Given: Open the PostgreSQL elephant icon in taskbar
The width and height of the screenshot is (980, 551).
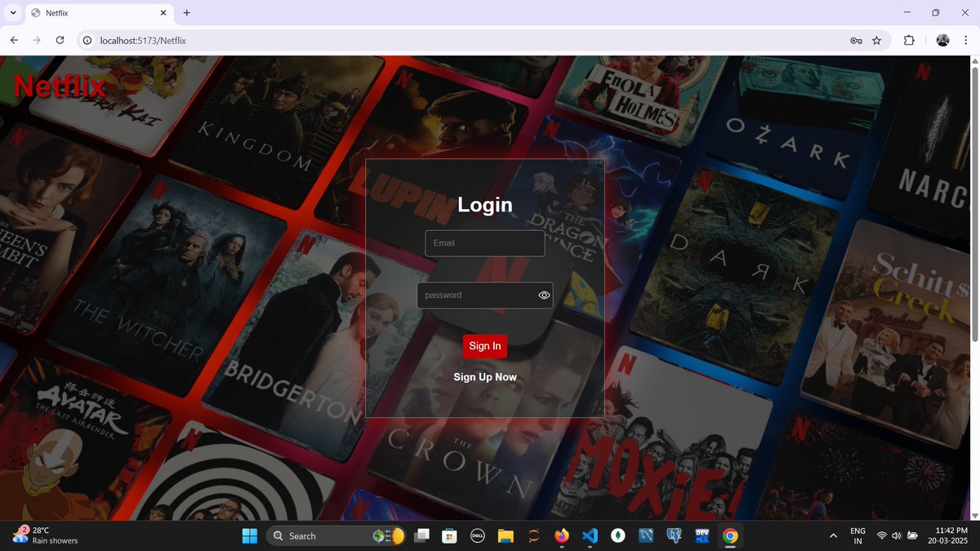Looking at the screenshot, I should click(674, 535).
